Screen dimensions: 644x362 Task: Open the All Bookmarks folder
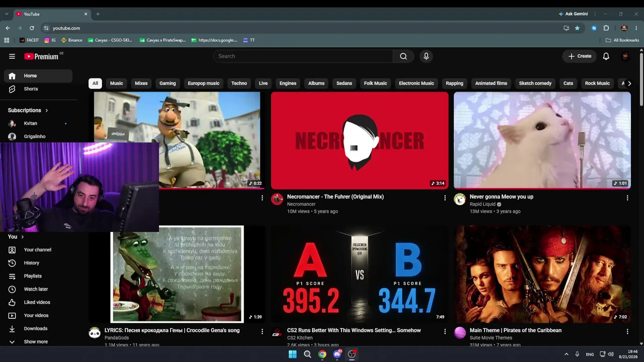click(x=622, y=40)
